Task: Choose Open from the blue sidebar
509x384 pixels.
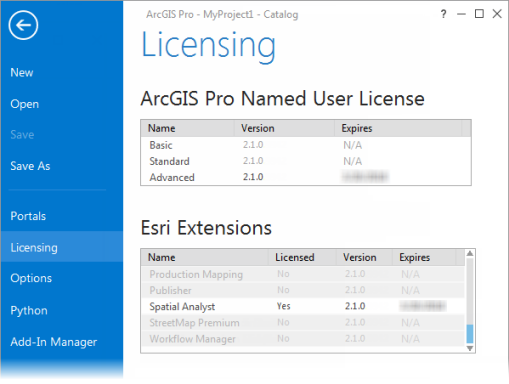Action: click(25, 104)
